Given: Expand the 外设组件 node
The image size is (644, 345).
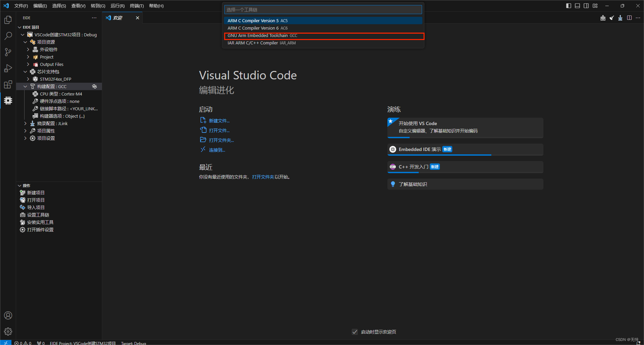Looking at the screenshot, I should pyautogui.click(x=28, y=49).
